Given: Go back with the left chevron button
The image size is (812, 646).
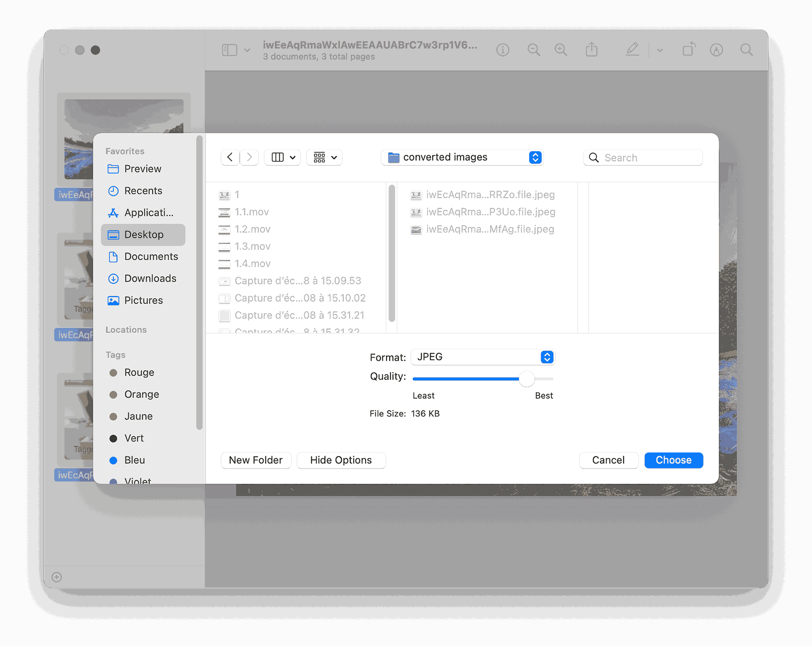Looking at the screenshot, I should [230, 157].
